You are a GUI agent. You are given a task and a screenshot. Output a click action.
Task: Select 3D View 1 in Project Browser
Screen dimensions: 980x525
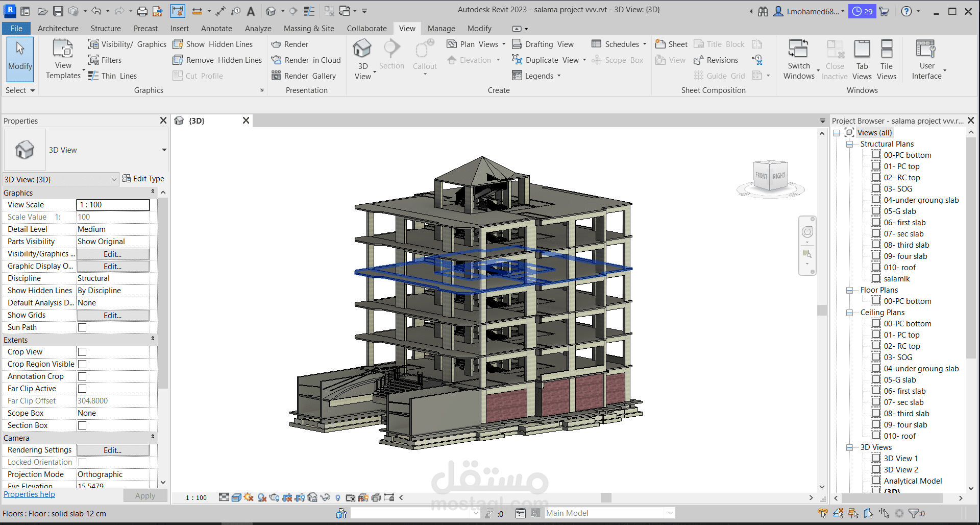(901, 458)
